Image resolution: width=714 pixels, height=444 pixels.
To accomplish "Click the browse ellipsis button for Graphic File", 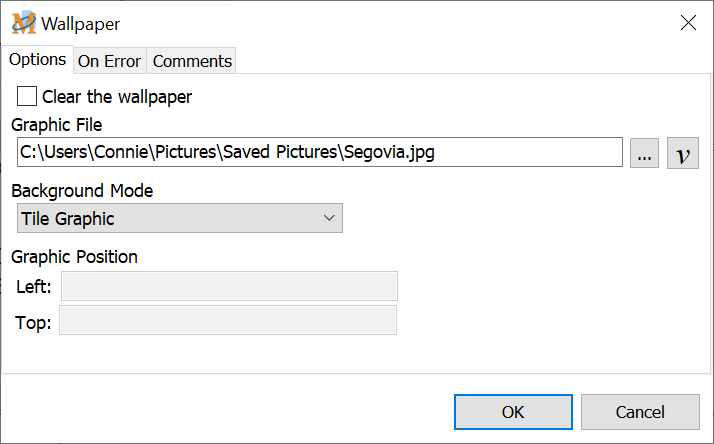I will (x=644, y=153).
